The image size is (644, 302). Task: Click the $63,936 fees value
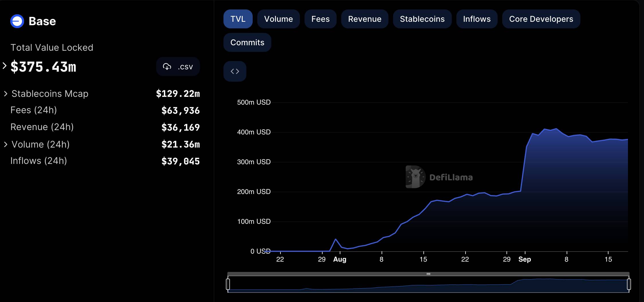coord(180,111)
